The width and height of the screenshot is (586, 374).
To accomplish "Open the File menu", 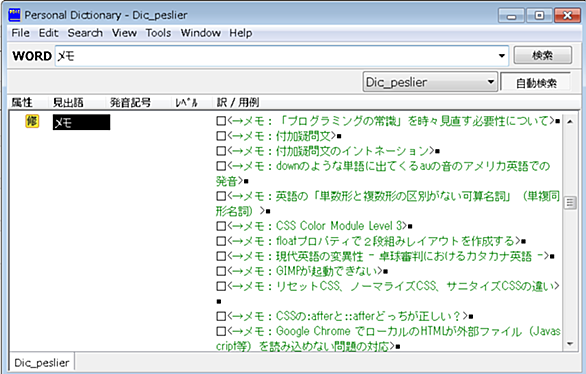I will (x=21, y=33).
